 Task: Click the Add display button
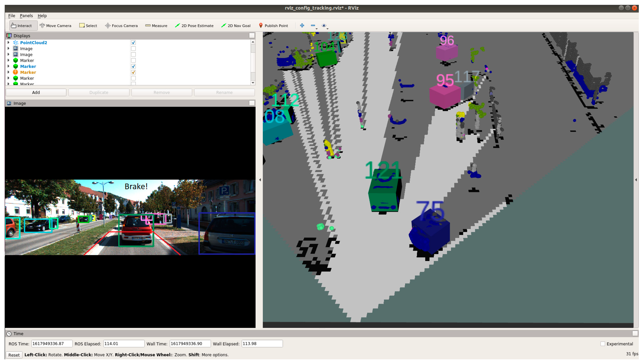pos(36,92)
